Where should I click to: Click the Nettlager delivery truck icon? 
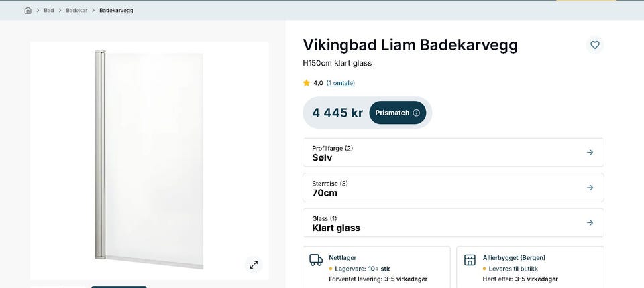[x=315, y=260]
